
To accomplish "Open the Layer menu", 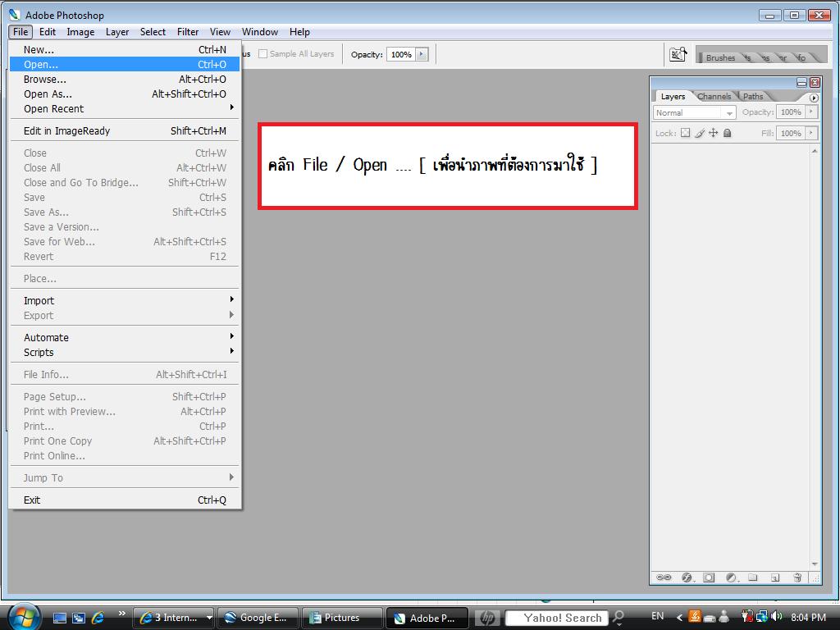I will click(117, 32).
